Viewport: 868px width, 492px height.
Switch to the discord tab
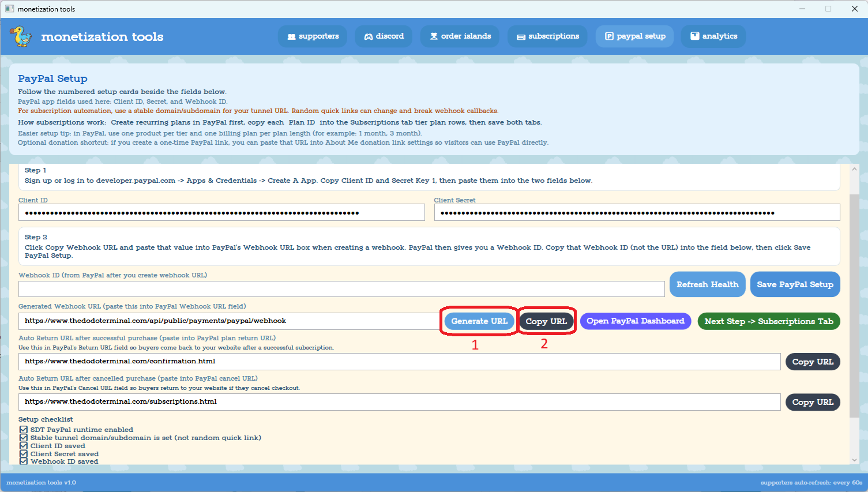[384, 36]
